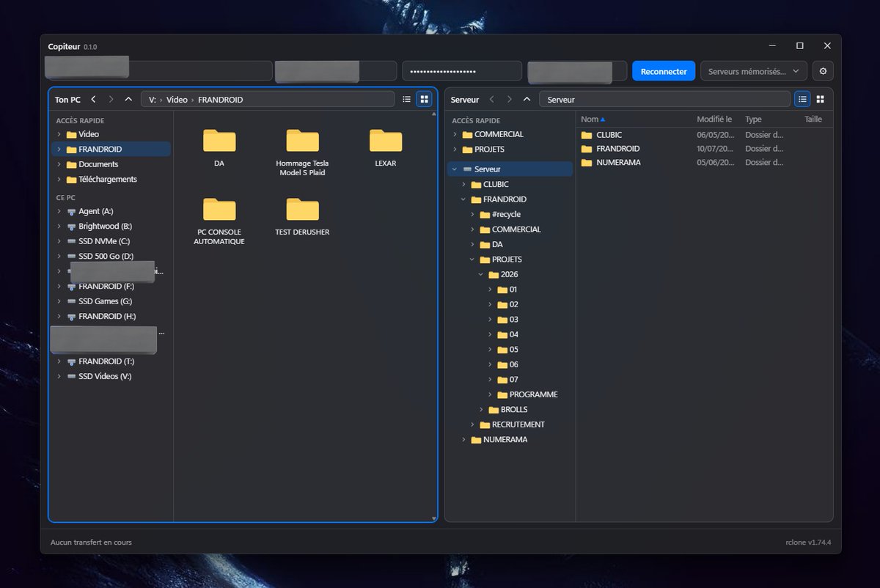Expand Documents in Ton PC quick access
880x588 pixels.
pos(59,164)
